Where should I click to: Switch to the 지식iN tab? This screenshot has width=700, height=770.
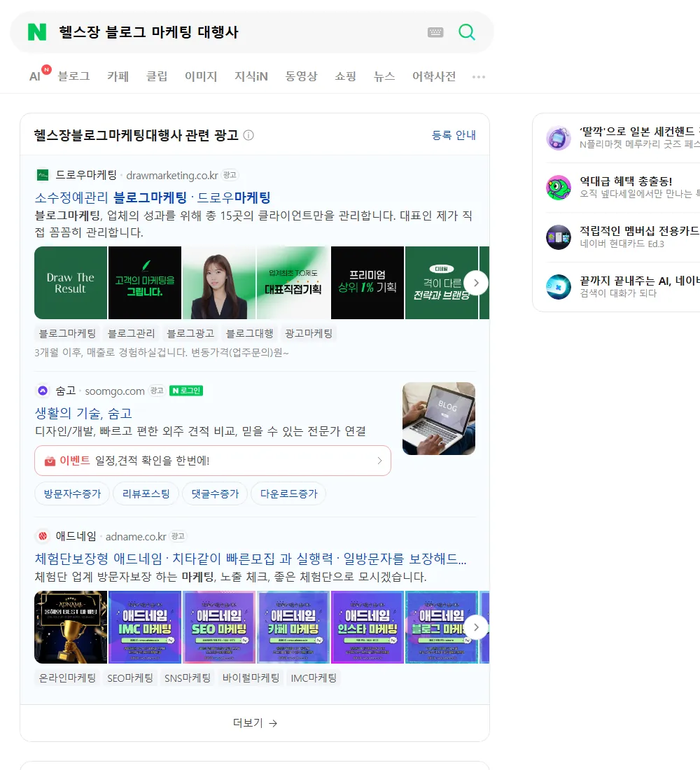tap(251, 76)
